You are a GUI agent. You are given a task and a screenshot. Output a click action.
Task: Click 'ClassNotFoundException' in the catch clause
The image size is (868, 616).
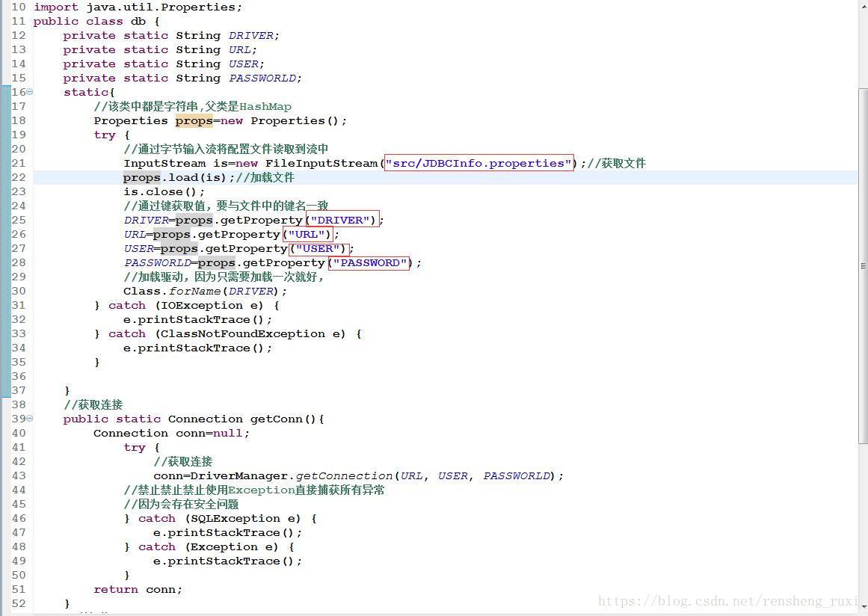(242, 333)
